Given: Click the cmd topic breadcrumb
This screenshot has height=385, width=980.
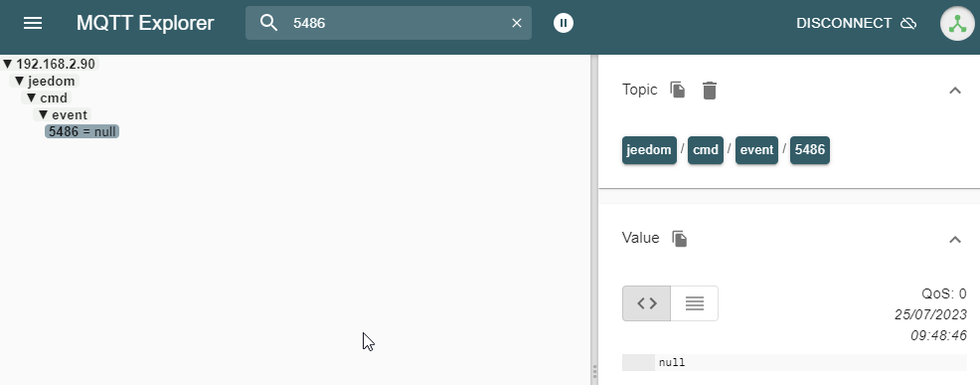Looking at the screenshot, I should pos(705,150).
